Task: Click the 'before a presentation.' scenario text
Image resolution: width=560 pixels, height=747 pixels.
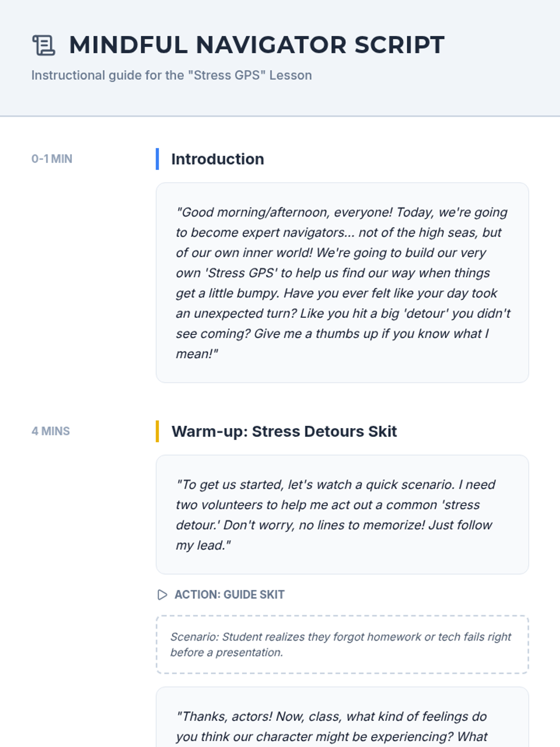Action: tap(226, 653)
